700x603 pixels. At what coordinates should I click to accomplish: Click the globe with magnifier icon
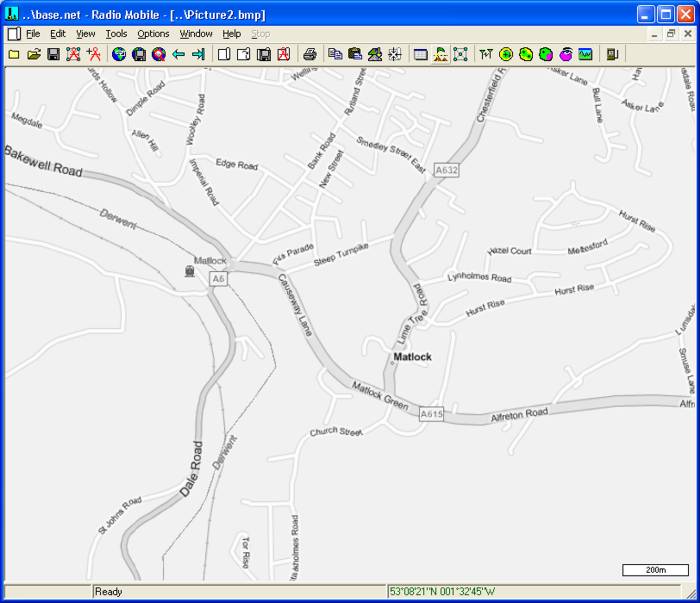click(159, 54)
